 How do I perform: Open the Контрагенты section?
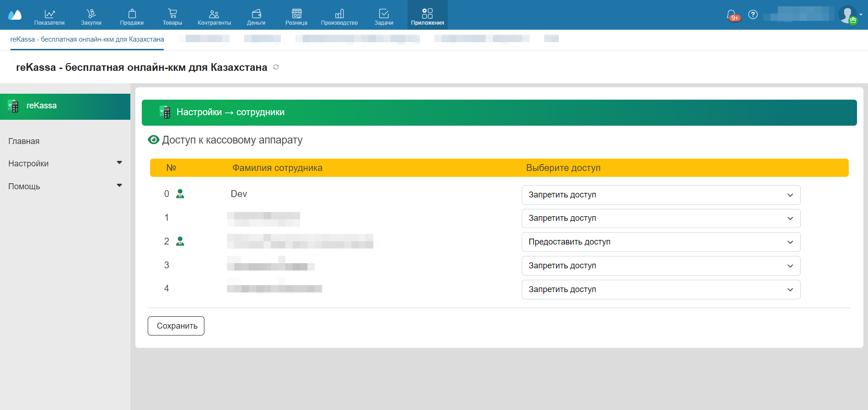(214, 17)
